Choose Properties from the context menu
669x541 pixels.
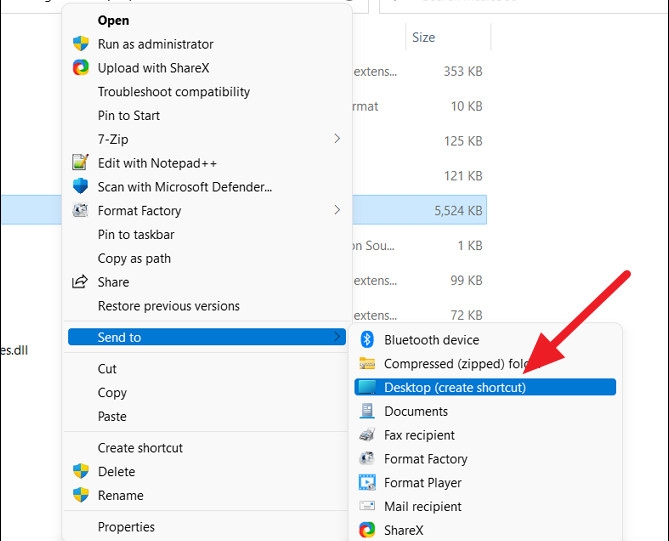[x=126, y=527]
